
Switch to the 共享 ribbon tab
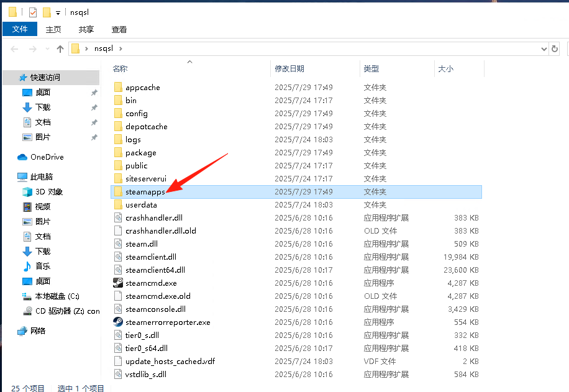point(86,29)
